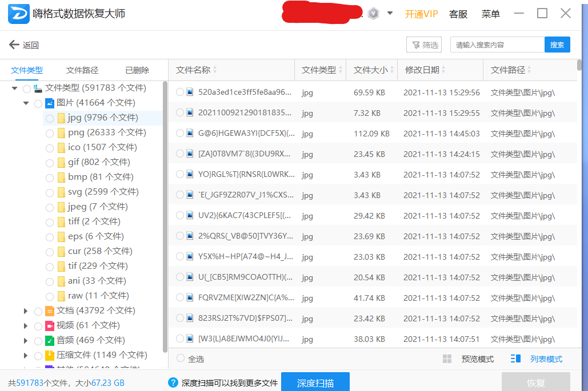This screenshot has height=391, width=588.
Task: Click the 恢复 recover button
Action: pyautogui.click(x=536, y=382)
